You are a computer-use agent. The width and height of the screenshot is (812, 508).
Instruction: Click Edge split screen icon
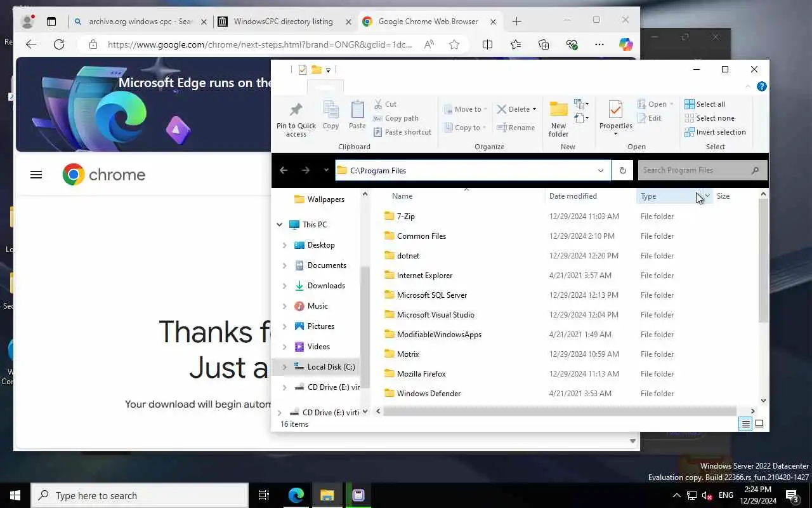click(x=487, y=44)
